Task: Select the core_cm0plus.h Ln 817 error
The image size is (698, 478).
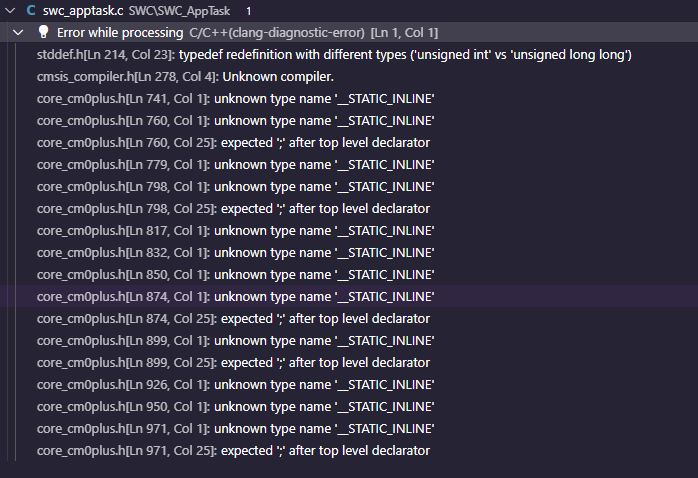Action: [x=235, y=230]
